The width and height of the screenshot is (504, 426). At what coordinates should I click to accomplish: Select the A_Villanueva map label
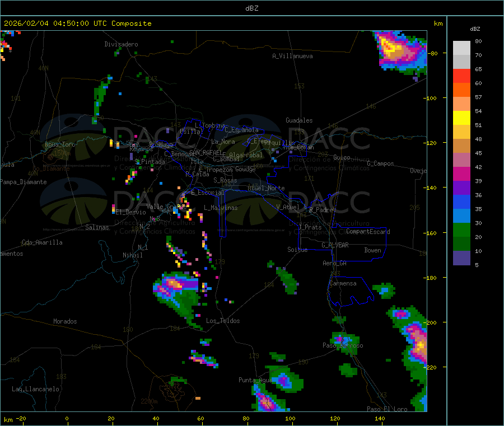click(292, 56)
